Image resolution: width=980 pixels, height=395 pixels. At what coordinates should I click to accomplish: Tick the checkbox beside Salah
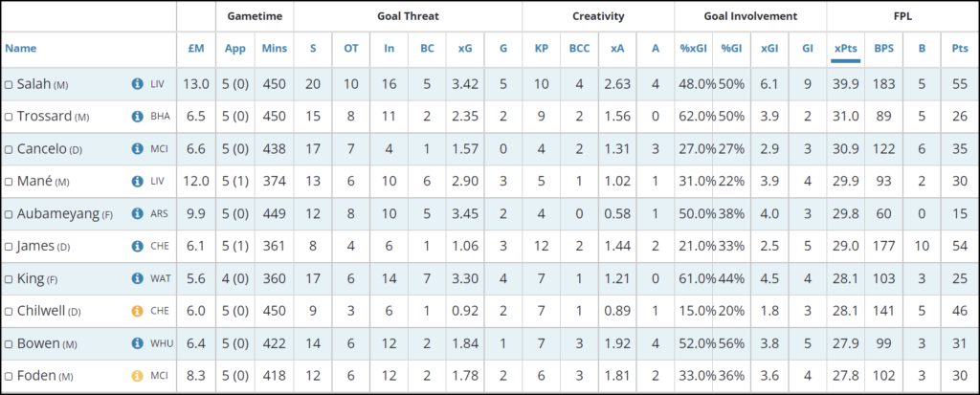point(9,85)
